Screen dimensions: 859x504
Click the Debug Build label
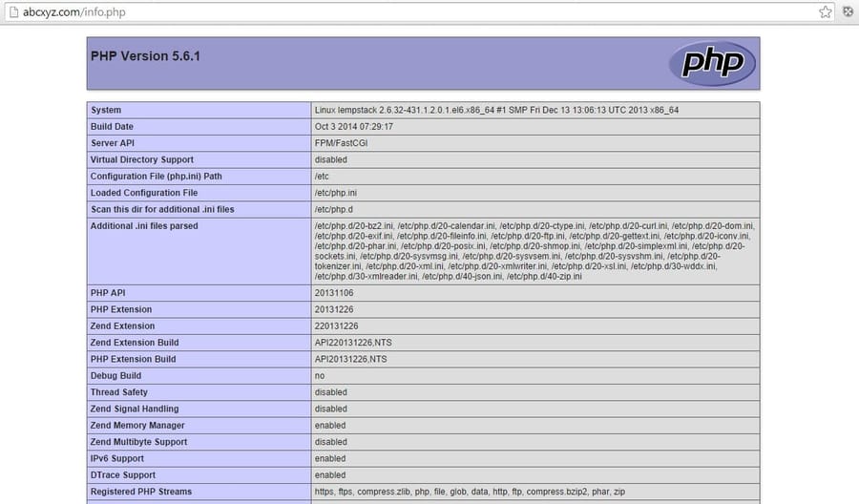pos(115,376)
